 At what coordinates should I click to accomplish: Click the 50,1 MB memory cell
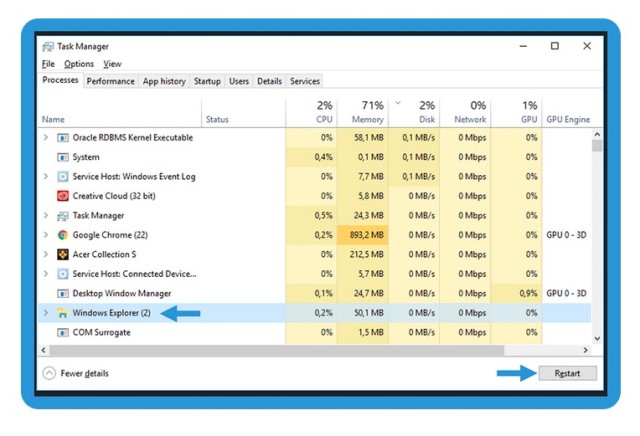362,313
